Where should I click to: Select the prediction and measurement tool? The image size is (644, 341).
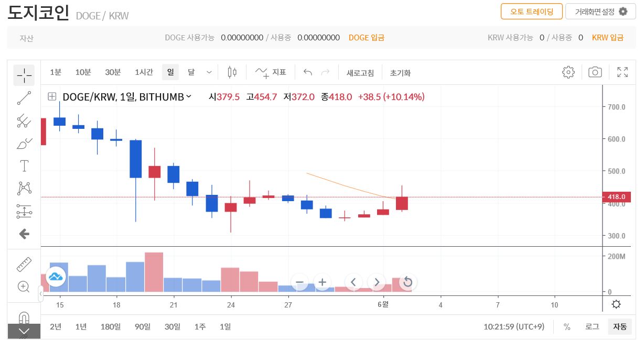tap(24, 211)
